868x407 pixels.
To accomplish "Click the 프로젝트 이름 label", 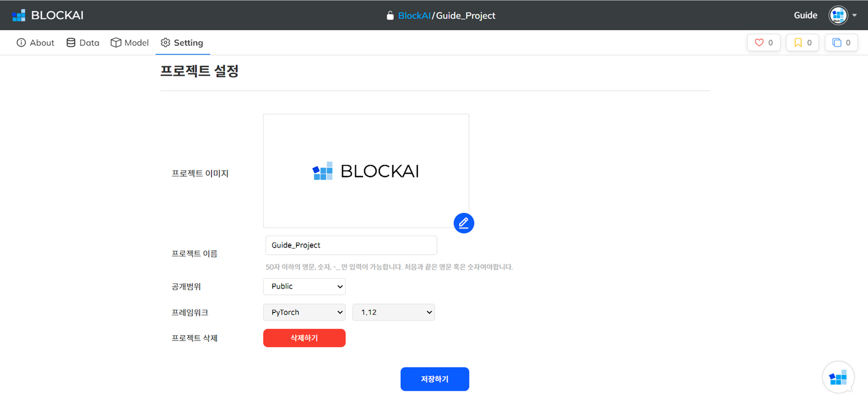I will pos(194,254).
